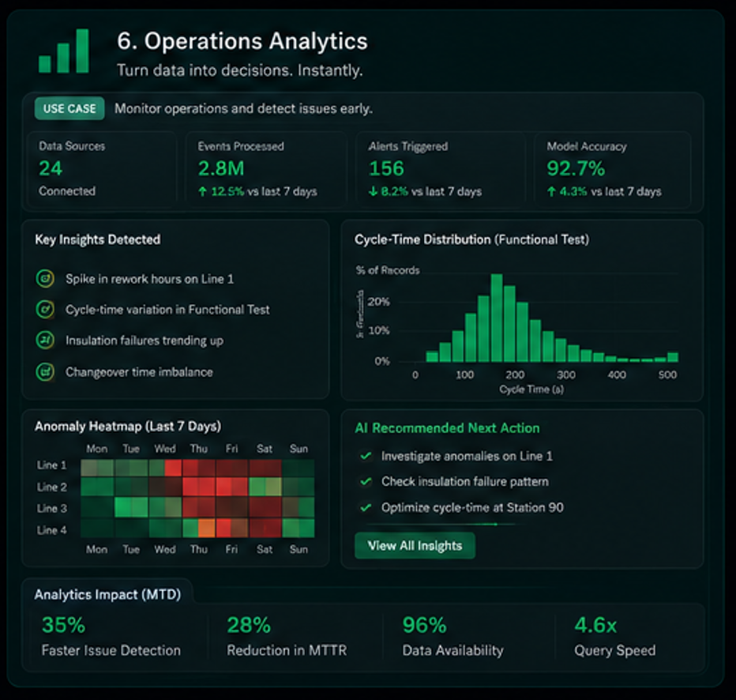Screen dimensions: 736x700
Task: Click the USE CASE badge
Action: pyautogui.click(x=69, y=108)
